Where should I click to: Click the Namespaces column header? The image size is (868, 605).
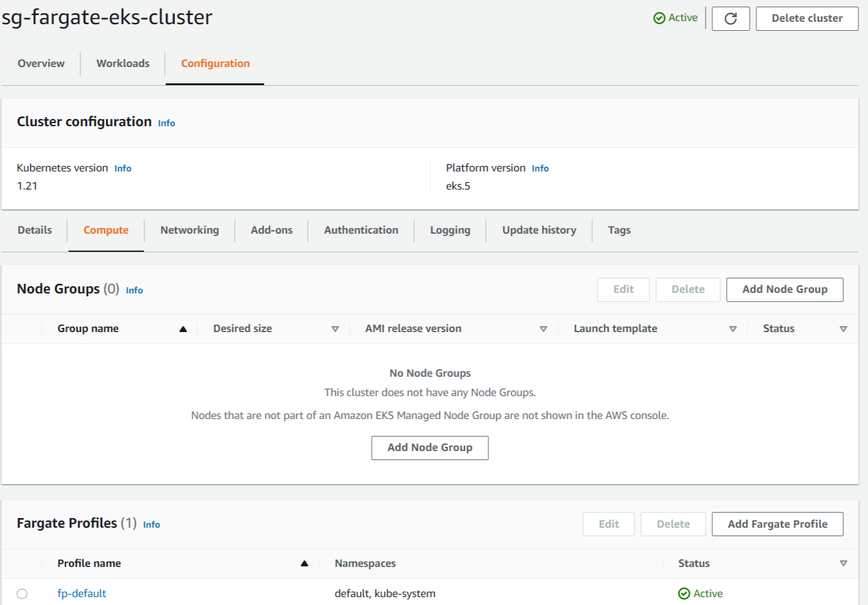pos(365,563)
